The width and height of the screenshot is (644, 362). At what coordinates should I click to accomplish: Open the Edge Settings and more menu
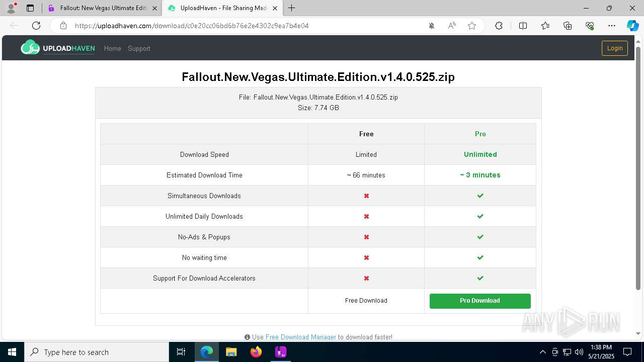pyautogui.click(x=612, y=26)
